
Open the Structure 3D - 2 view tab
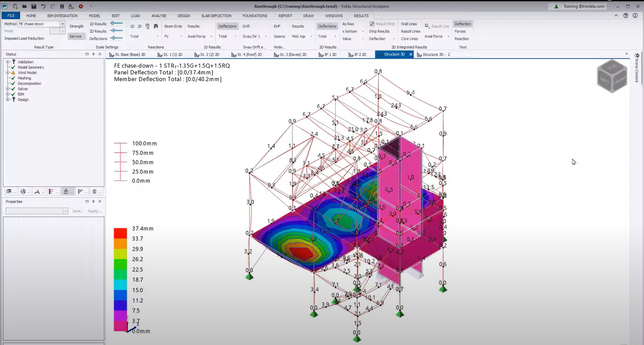pos(436,55)
